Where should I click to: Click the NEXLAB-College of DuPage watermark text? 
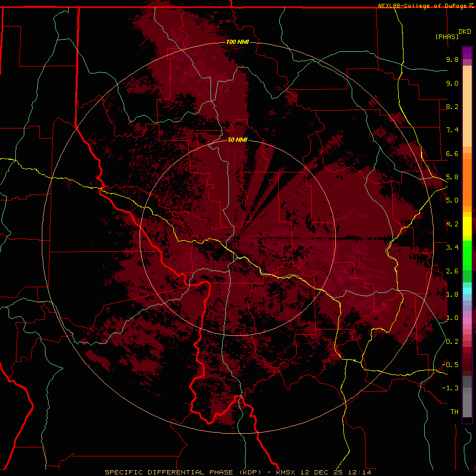click(x=423, y=6)
